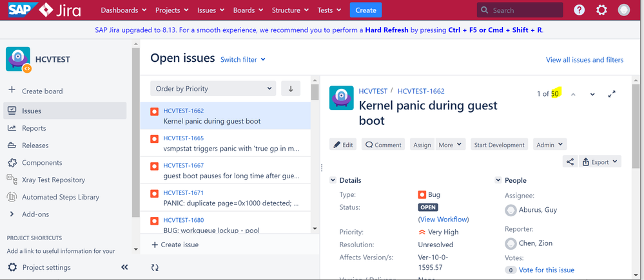The image size is (644, 280).
Task: Click the share issue icon
Action: pos(570,162)
